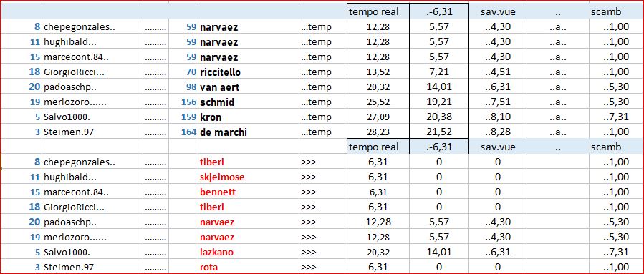The height and width of the screenshot is (274, 644).
Task: Click the Salvo1000. cell beside kron
Action: click(92, 117)
